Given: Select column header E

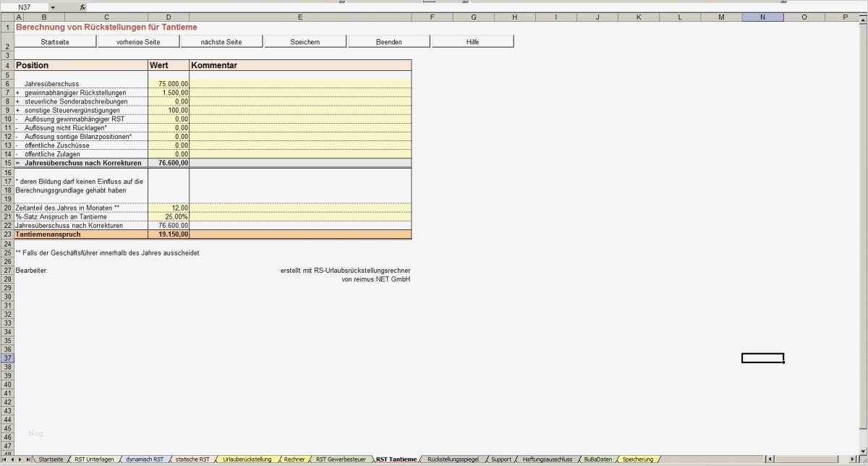Looking at the screenshot, I should 300,17.
